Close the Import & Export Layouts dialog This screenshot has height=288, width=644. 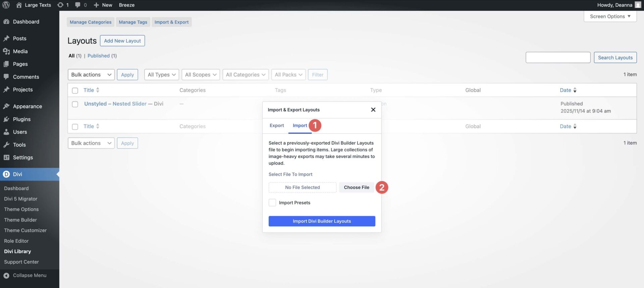pyautogui.click(x=373, y=110)
